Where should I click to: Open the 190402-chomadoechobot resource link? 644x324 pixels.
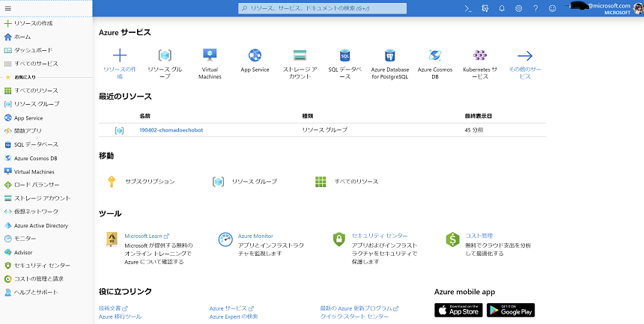pos(171,130)
